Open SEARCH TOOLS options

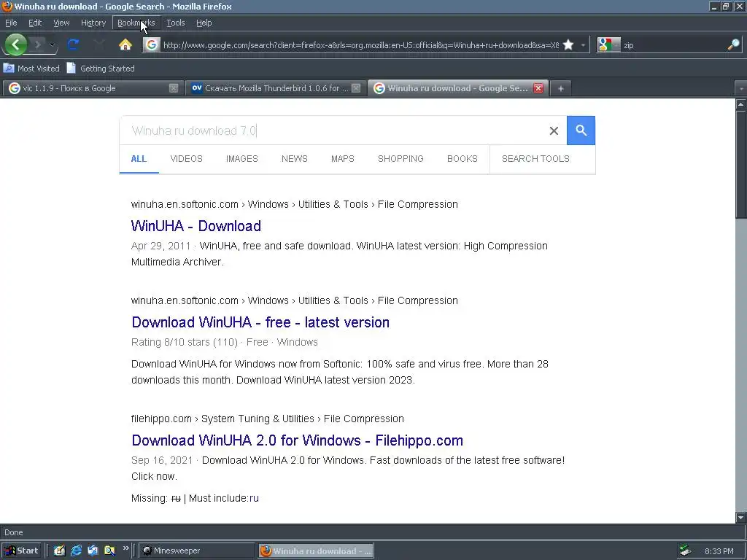535,158
